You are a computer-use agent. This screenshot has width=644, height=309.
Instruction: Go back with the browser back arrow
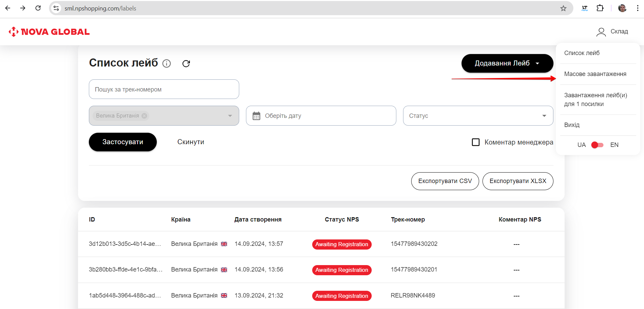[x=8, y=8]
